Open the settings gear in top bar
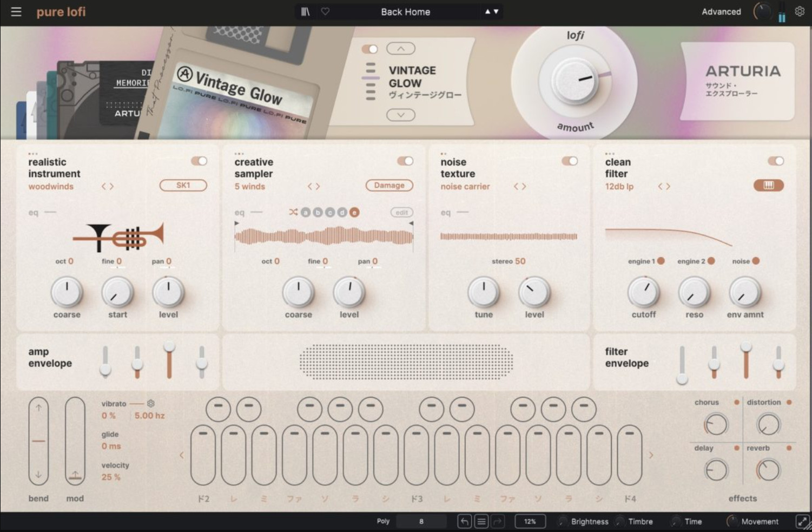 click(800, 11)
